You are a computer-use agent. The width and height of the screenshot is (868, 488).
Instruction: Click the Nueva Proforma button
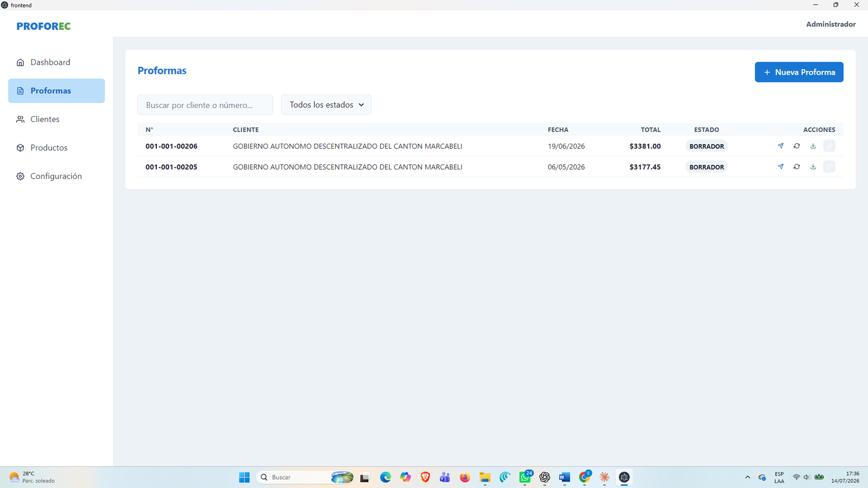799,72
